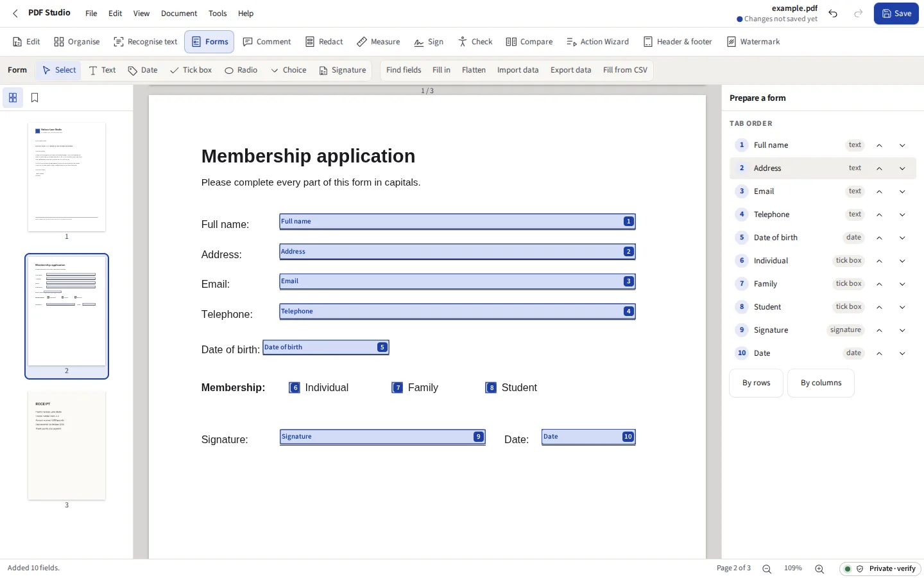The height and width of the screenshot is (578, 924).
Task: Go back with the left chevron
Action: click(x=15, y=13)
